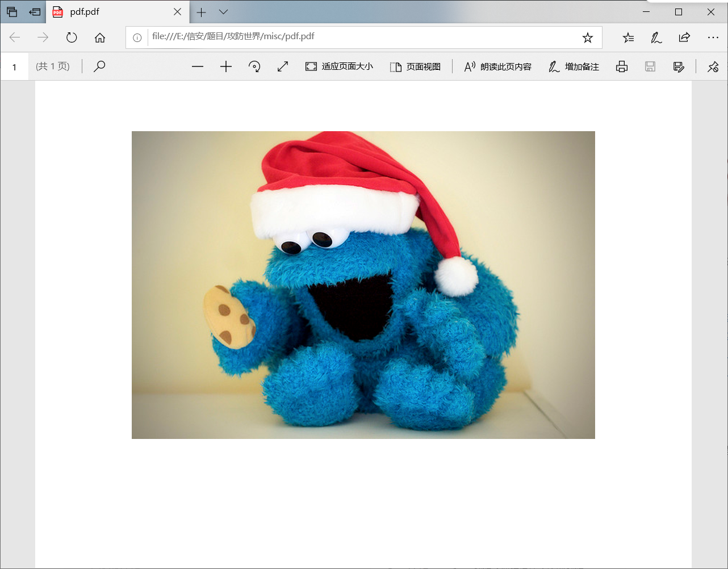Expand the tab previews chevron

coord(224,12)
